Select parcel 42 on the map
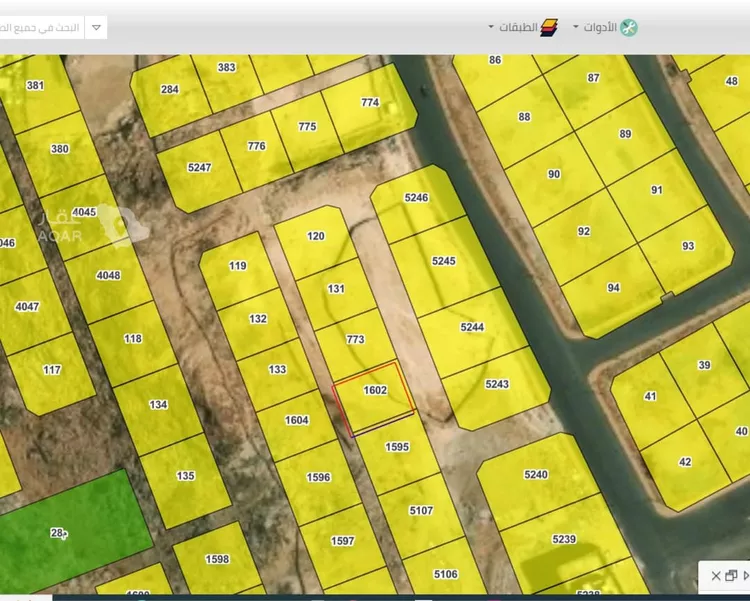This screenshot has height=601, width=750. coord(685,467)
